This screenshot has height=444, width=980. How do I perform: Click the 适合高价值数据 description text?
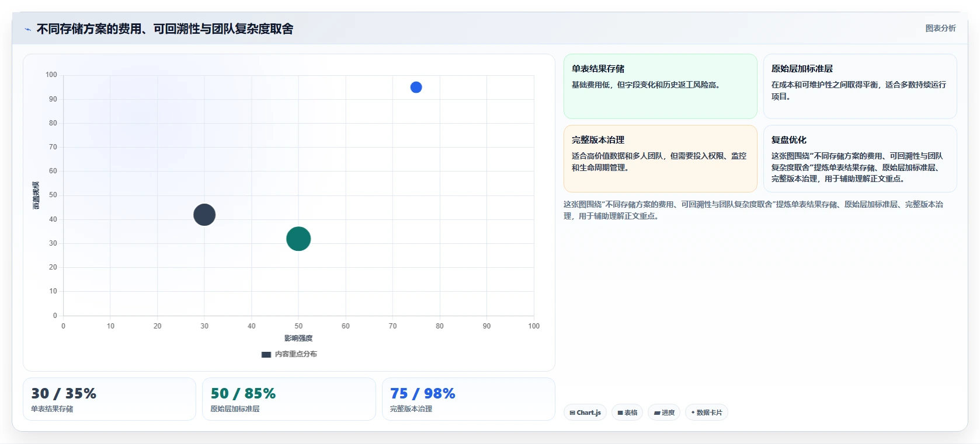659,162
